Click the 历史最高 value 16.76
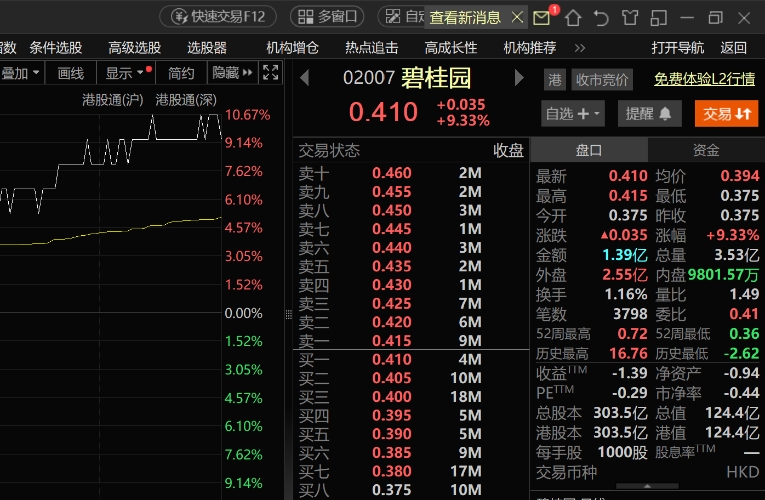This screenshot has height=500, width=765. [628, 353]
